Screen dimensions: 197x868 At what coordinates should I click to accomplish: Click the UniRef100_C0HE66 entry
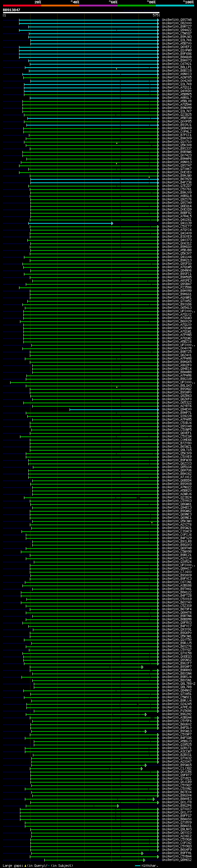point(176,440)
